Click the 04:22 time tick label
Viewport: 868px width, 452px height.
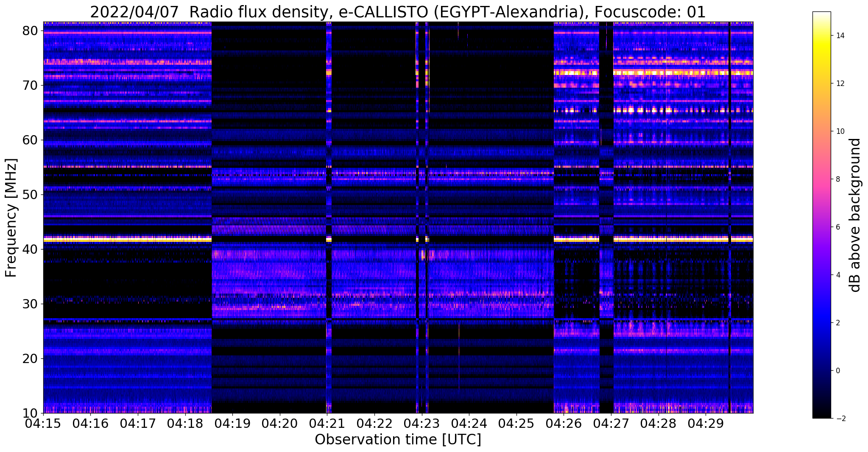tap(374, 424)
